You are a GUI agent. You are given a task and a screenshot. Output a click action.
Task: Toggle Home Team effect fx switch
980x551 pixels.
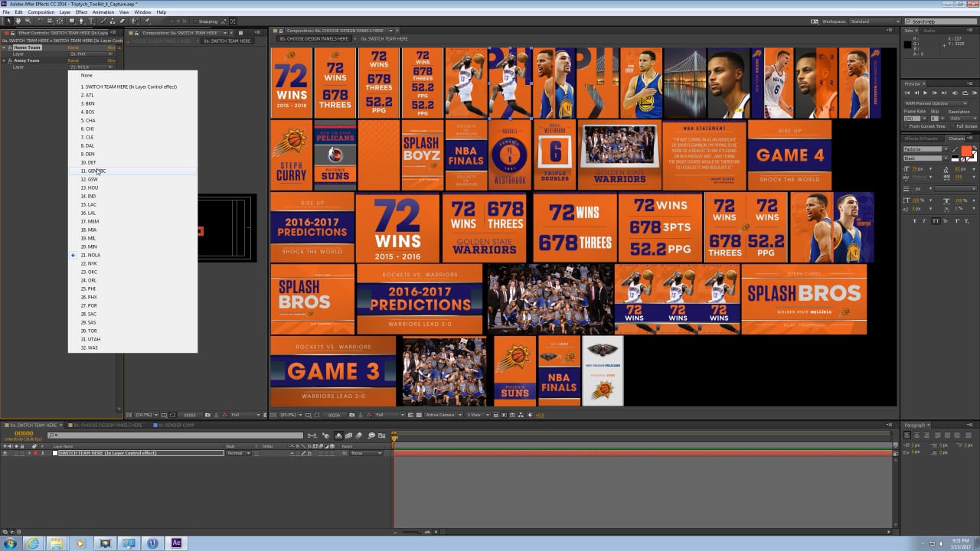(10, 47)
